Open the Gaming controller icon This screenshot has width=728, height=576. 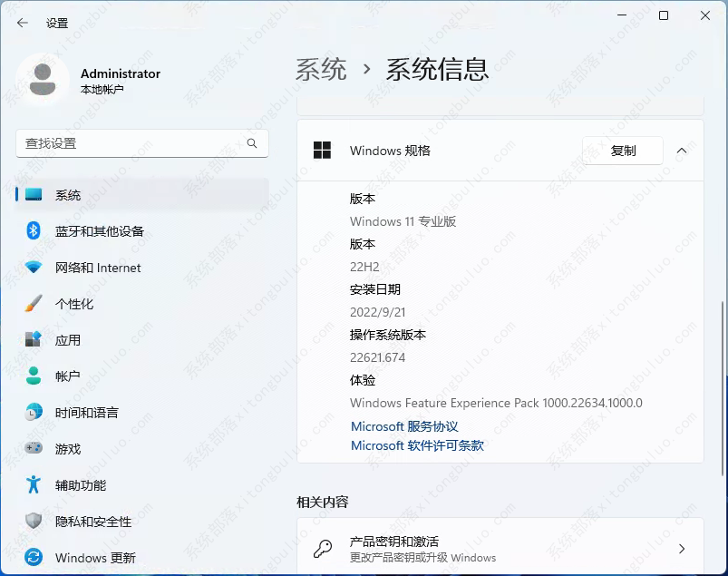[x=34, y=448]
